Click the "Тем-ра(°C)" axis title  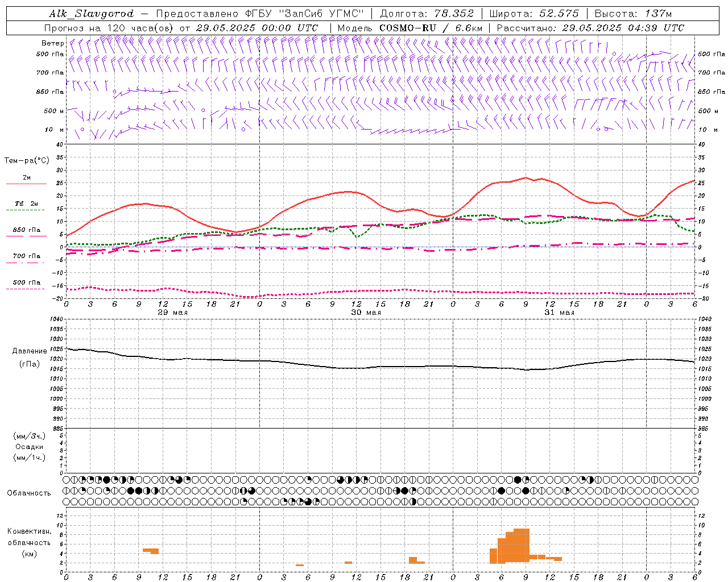tap(27, 161)
